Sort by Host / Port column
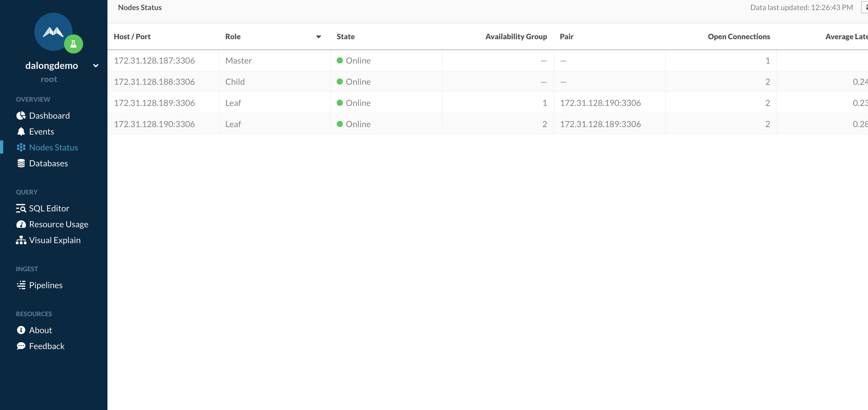The height and width of the screenshot is (410, 868). (132, 36)
